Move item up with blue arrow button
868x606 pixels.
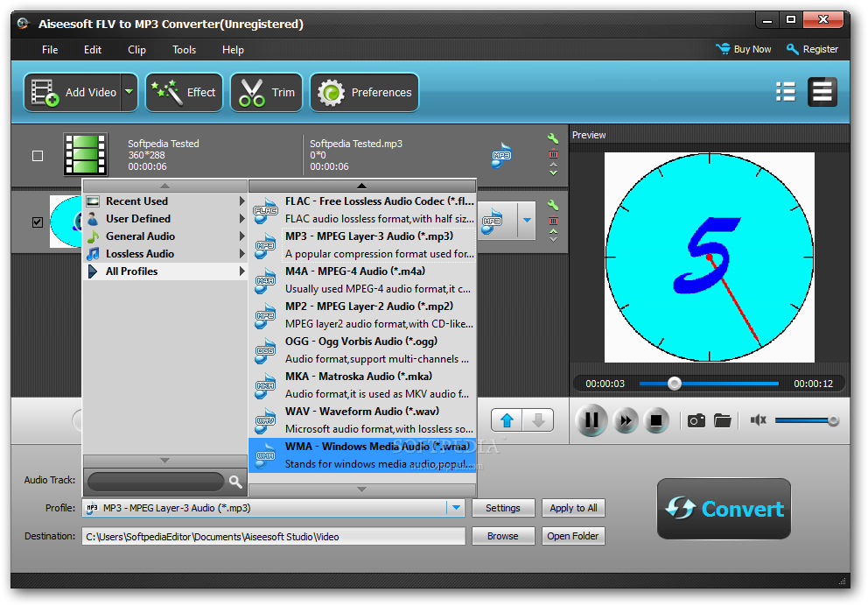coord(507,421)
